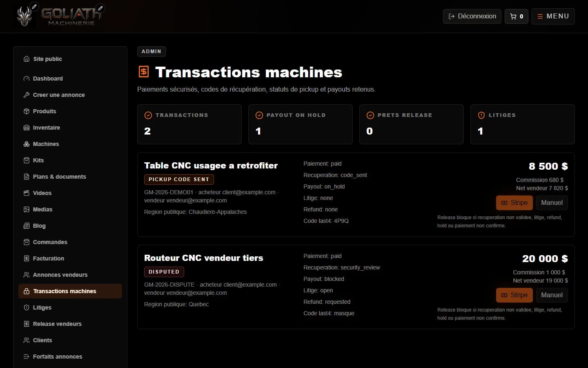Open the Kits sidebar entry

[x=70, y=160]
